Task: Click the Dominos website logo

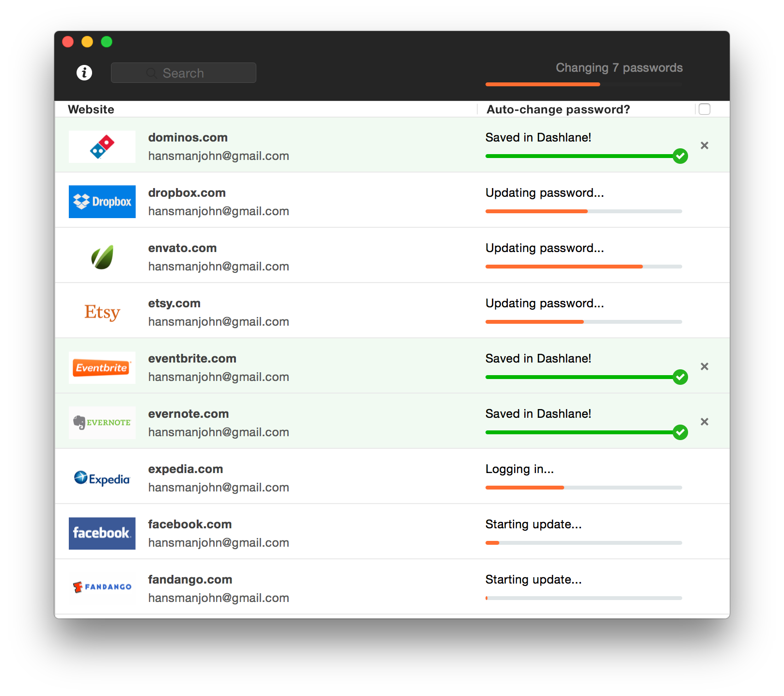Action: (102, 146)
